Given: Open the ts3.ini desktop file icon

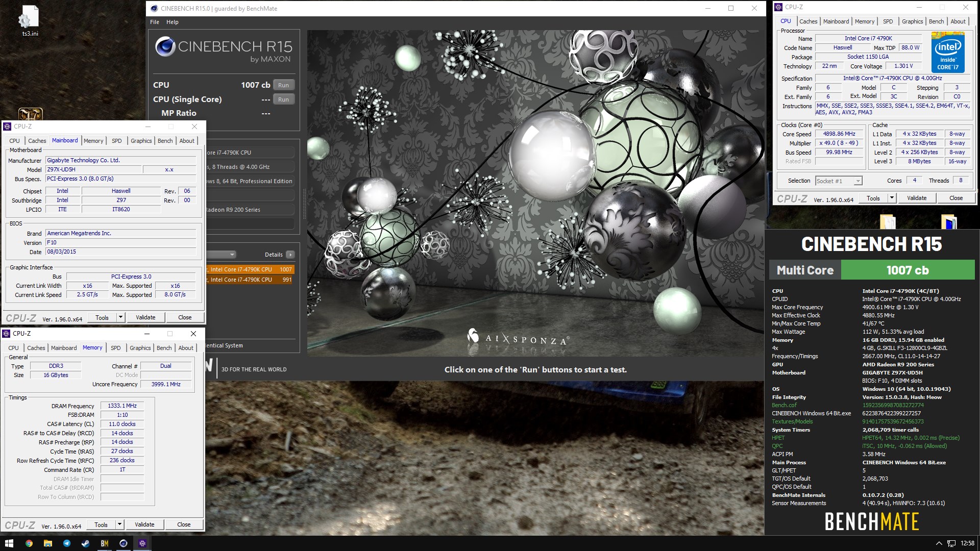Looking at the screenshot, I should (30, 21).
